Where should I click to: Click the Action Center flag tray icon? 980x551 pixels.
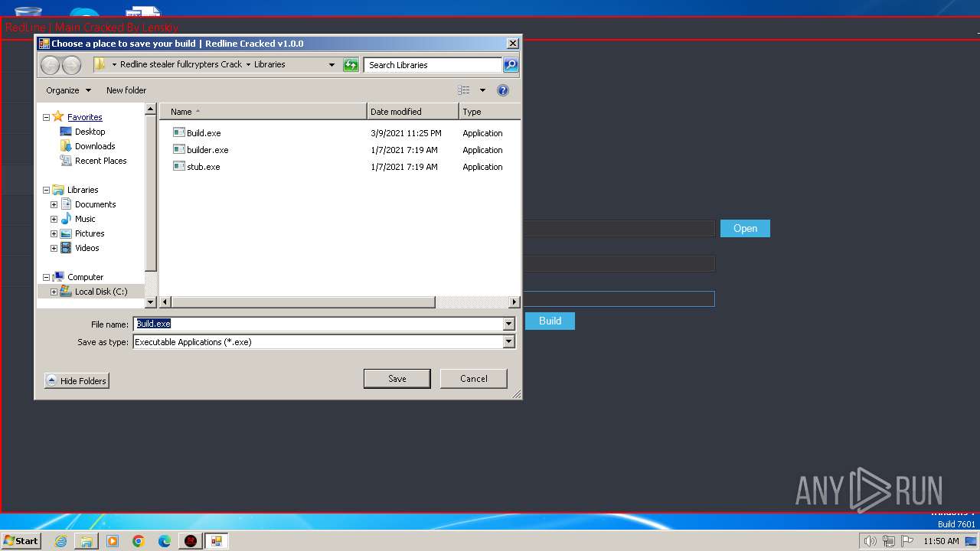[x=907, y=541]
